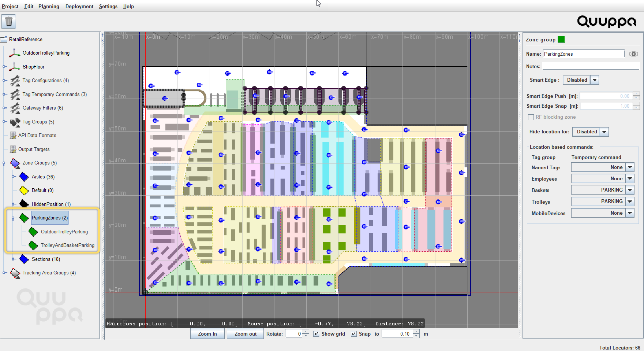
Task: Click the green OutdoorTrolleyParking zone icon
Action: [33, 232]
